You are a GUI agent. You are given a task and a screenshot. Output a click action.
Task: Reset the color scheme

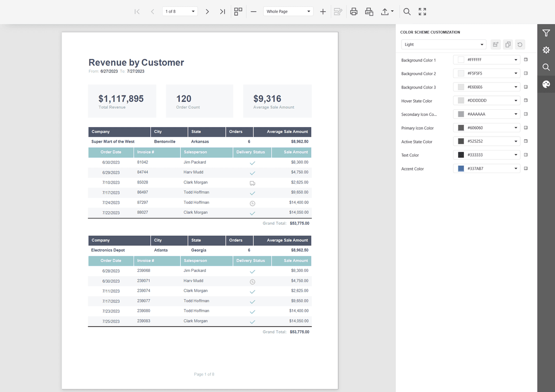pyautogui.click(x=520, y=44)
